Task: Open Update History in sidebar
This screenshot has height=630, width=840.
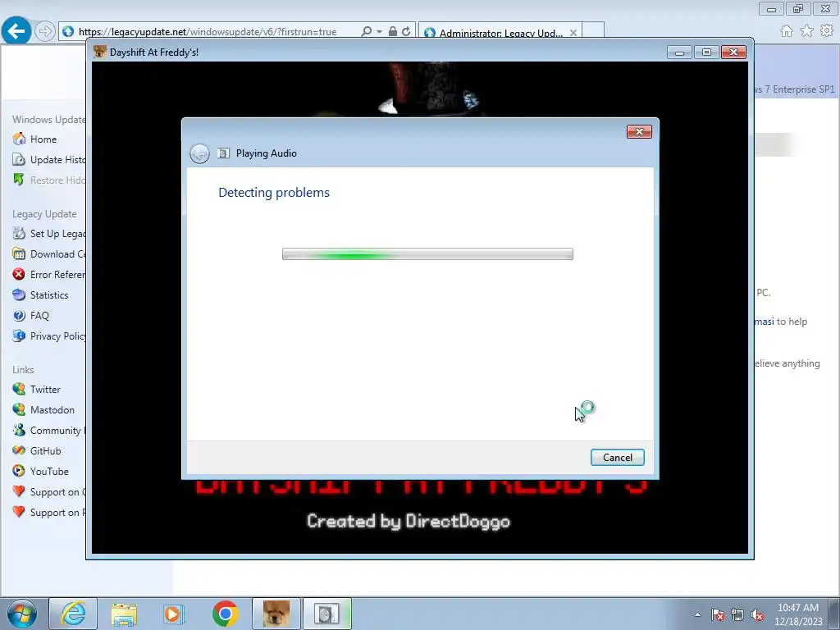Action: (x=58, y=160)
